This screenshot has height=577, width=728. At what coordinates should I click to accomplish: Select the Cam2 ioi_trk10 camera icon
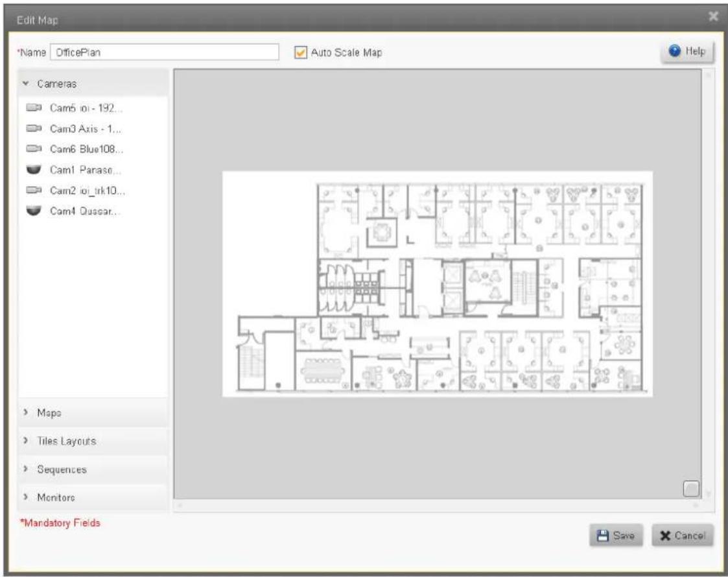coord(34,190)
